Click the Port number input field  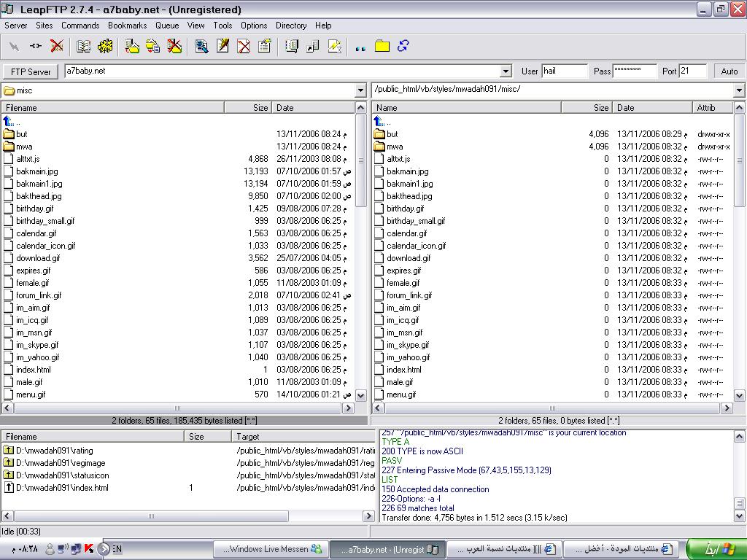[x=692, y=71]
